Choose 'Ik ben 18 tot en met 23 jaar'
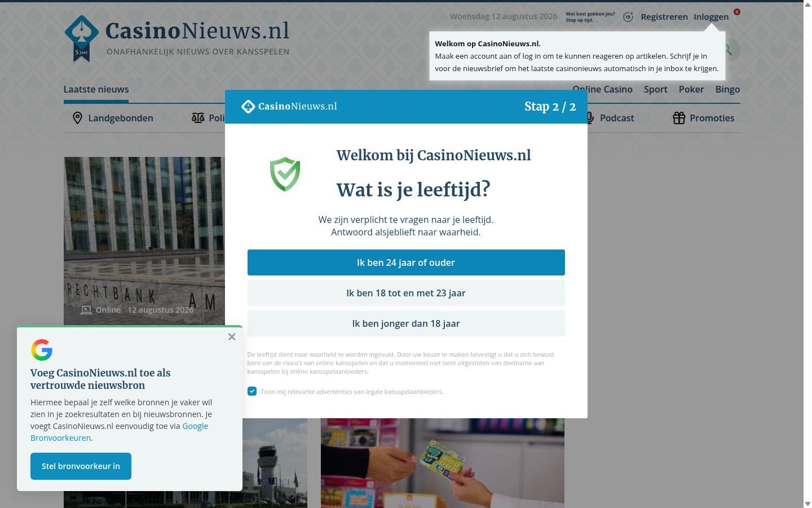The height and width of the screenshot is (508, 812). [406, 293]
